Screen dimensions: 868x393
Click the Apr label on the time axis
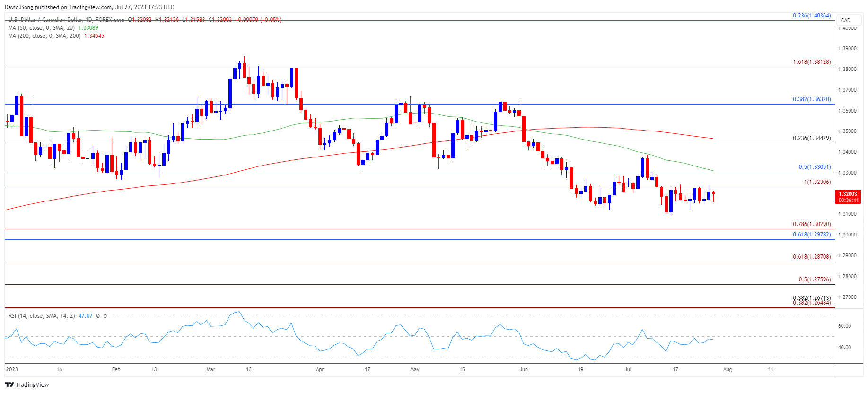pyautogui.click(x=320, y=369)
